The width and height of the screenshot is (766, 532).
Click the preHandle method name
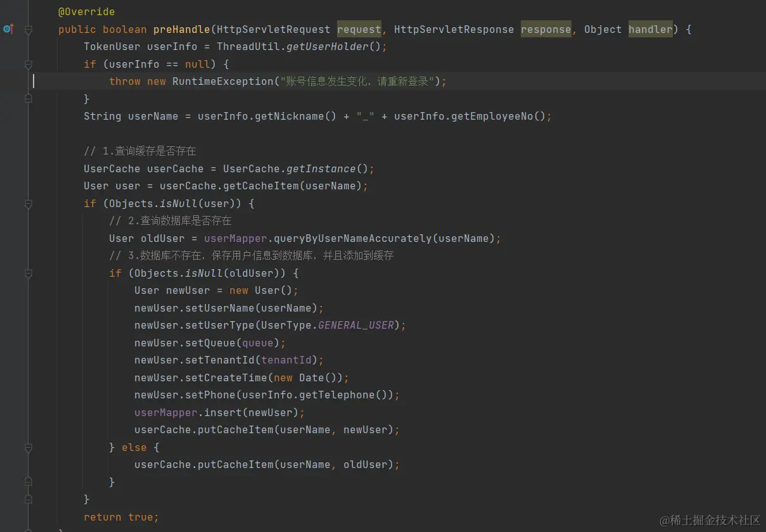(181, 29)
